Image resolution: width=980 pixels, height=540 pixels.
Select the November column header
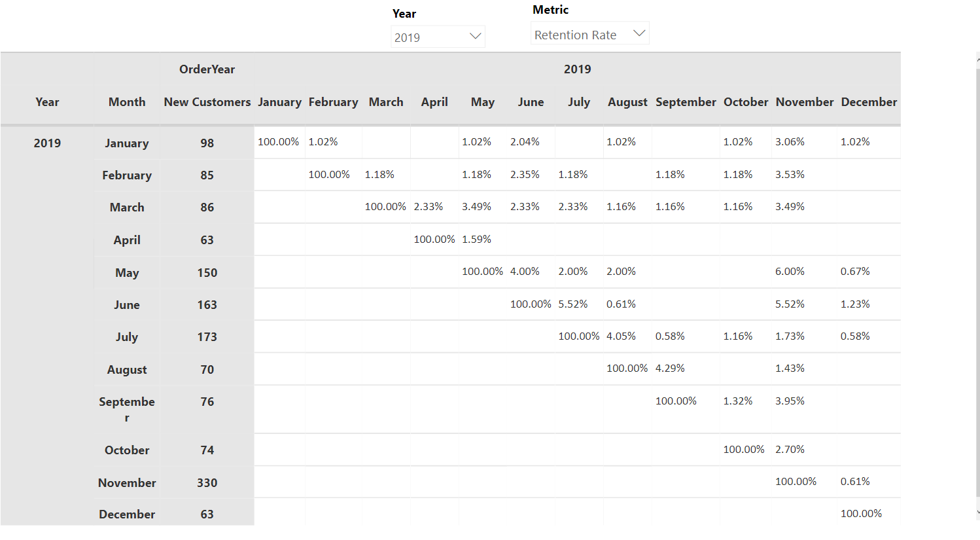pos(804,102)
